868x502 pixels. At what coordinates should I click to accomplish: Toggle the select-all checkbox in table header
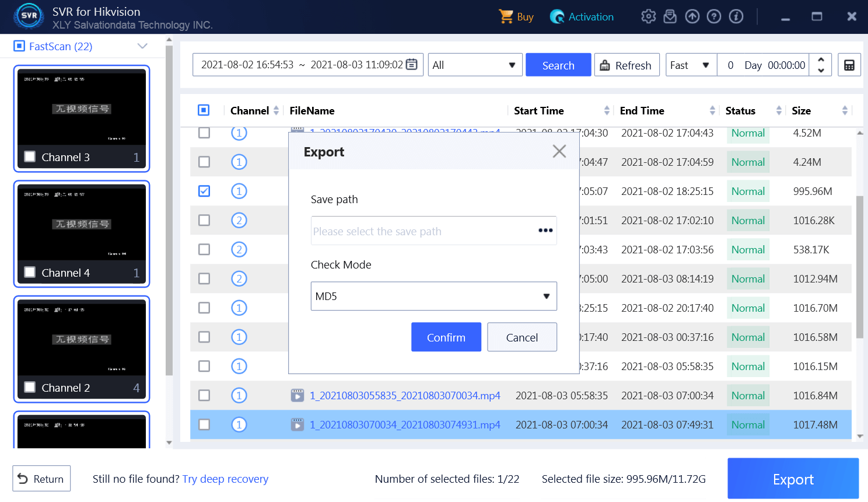(204, 110)
